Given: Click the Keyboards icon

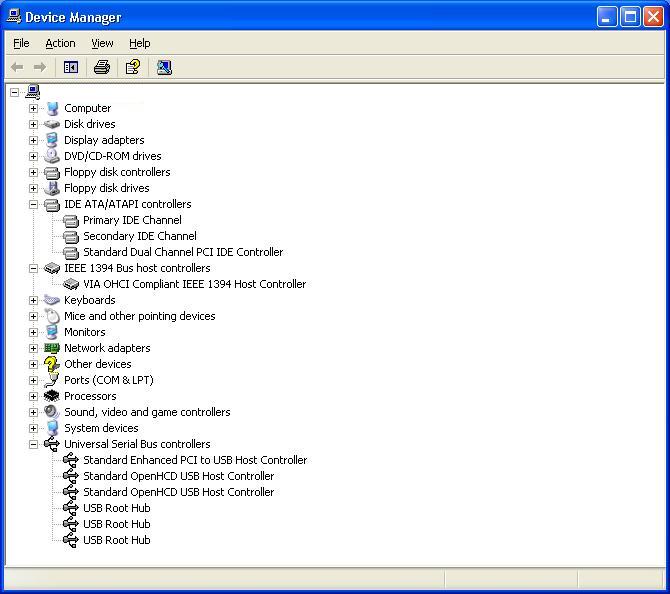Looking at the screenshot, I should click(x=52, y=300).
